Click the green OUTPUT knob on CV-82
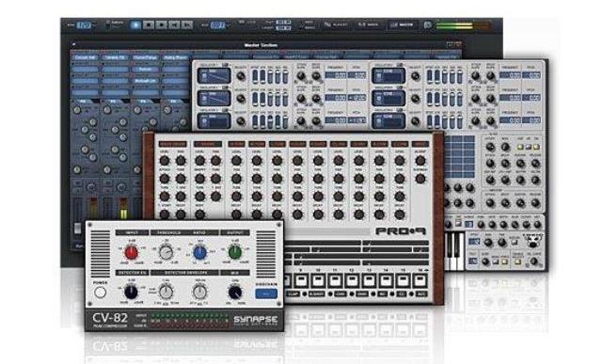The image size is (602, 364). click(234, 252)
